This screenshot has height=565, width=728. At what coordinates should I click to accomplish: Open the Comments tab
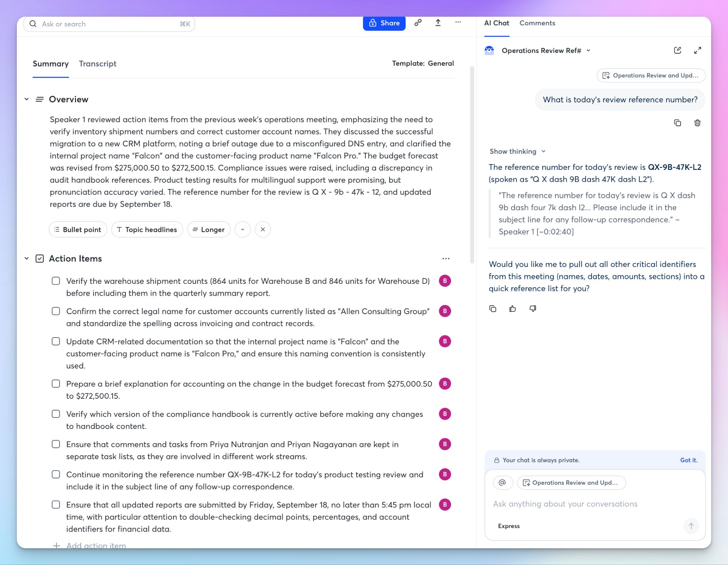pos(537,23)
